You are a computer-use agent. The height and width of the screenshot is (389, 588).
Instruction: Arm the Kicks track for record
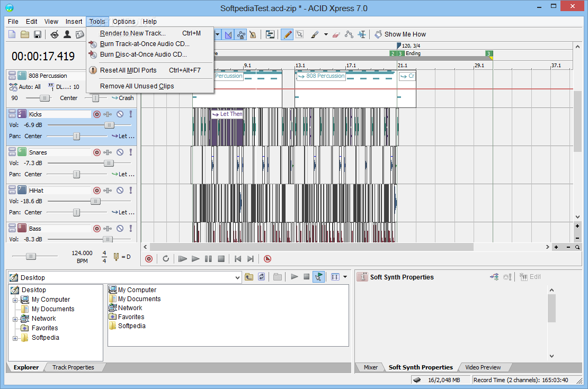point(97,114)
